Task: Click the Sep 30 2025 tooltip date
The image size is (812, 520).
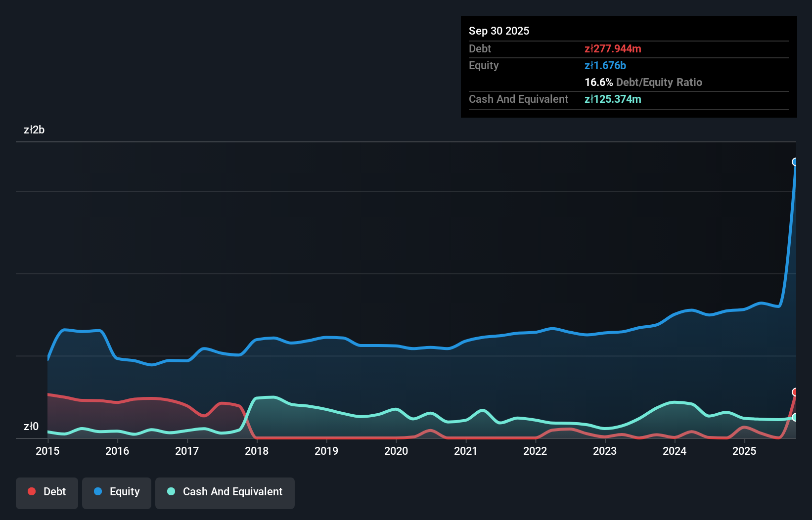Action: 499,31
